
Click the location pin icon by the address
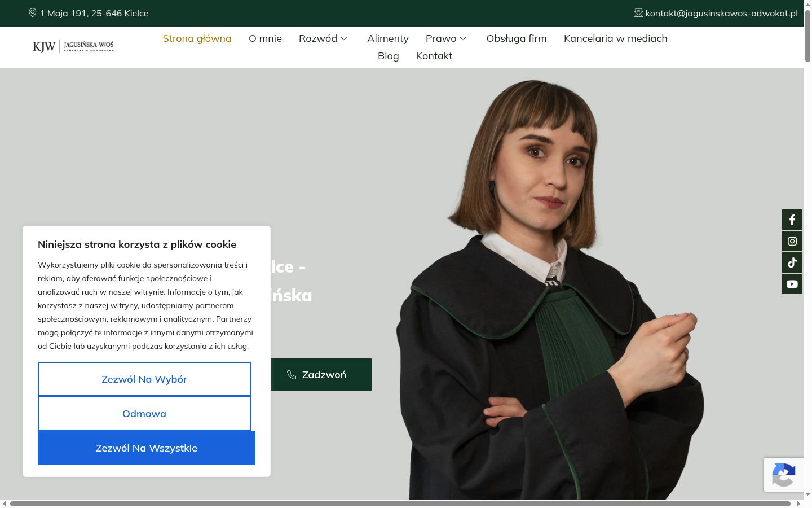33,13
